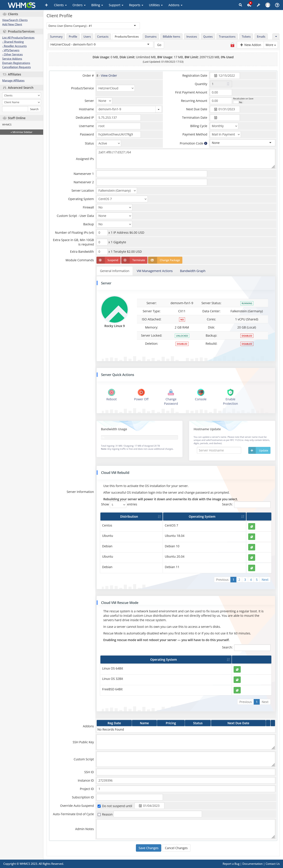The image size is (283, 868).
Task: Open the Server Location dropdown
Action: click(x=117, y=191)
